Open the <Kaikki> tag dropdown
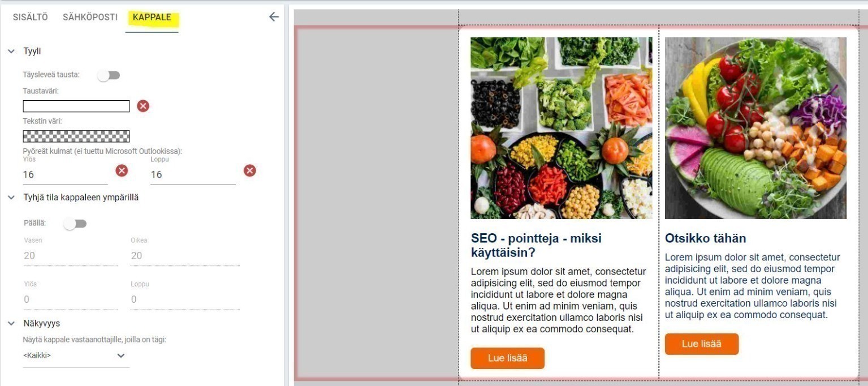The height and width of the screenshot is (386, 868). coord(76,356)
